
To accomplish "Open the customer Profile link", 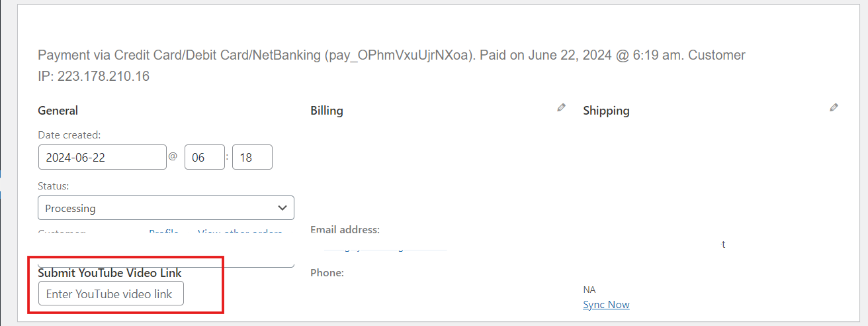I will (x=163, y=233).
